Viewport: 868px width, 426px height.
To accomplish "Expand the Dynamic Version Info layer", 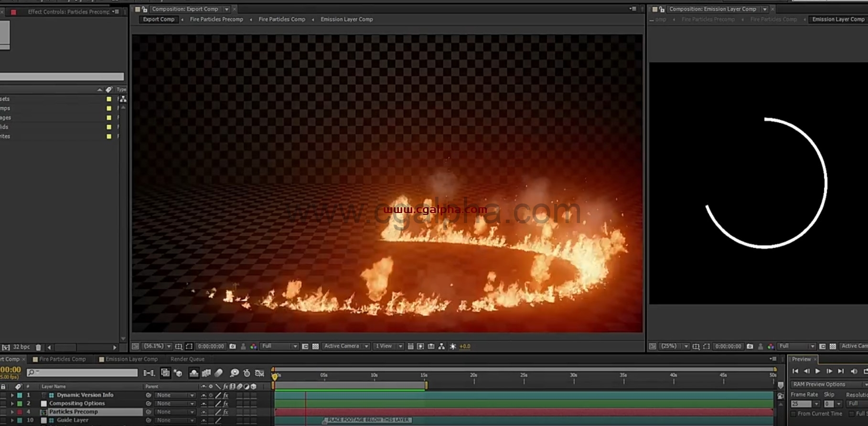I will 12,395.
